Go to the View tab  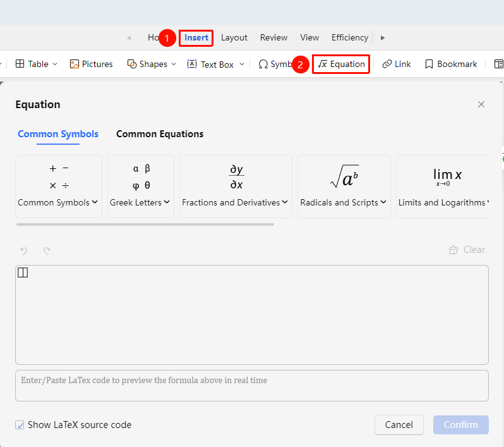[309, 38]
